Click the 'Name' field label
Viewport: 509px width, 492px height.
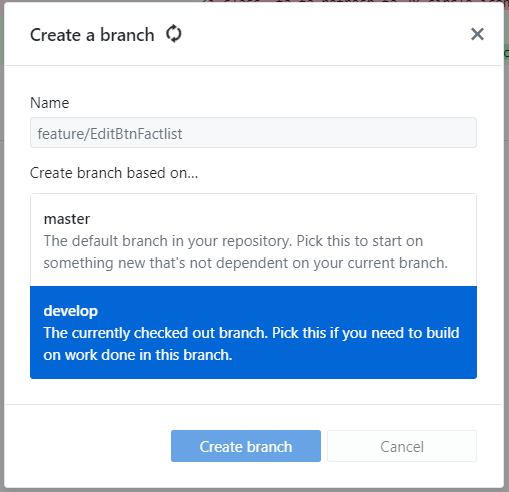[50, 103]
